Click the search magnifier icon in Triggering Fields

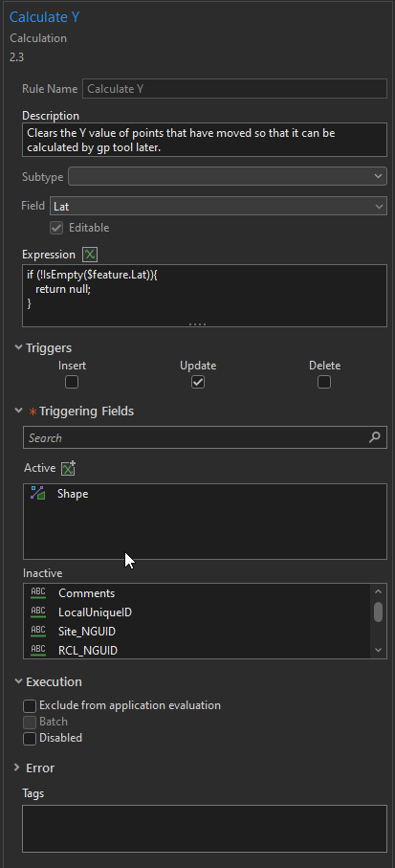(375, 437)
